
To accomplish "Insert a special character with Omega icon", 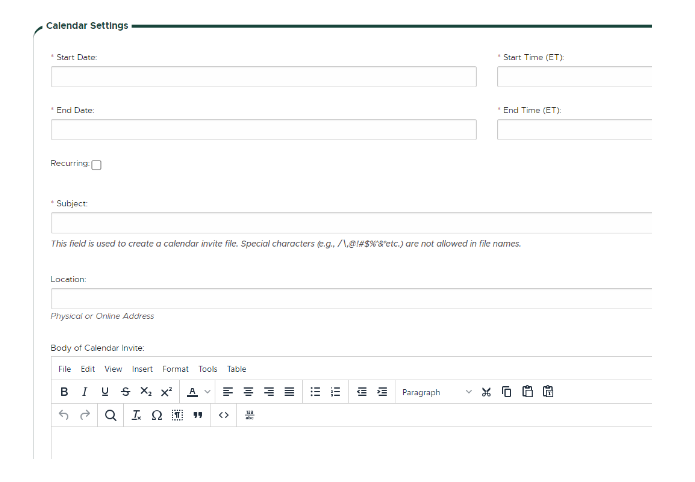I will click(156, 415).
